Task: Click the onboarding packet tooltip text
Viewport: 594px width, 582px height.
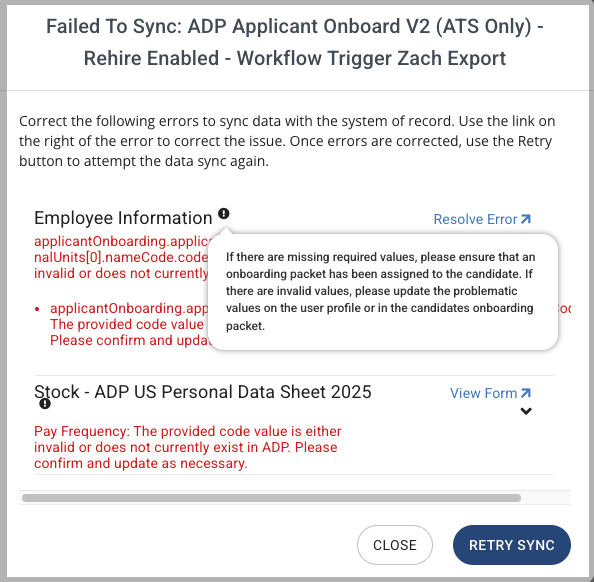Action: pyautogui.click(x=380, y=291)
